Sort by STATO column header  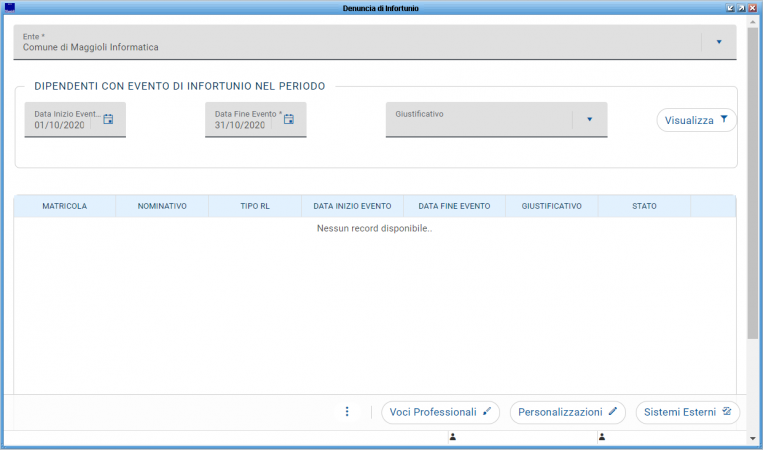click(x=644, y=206)
